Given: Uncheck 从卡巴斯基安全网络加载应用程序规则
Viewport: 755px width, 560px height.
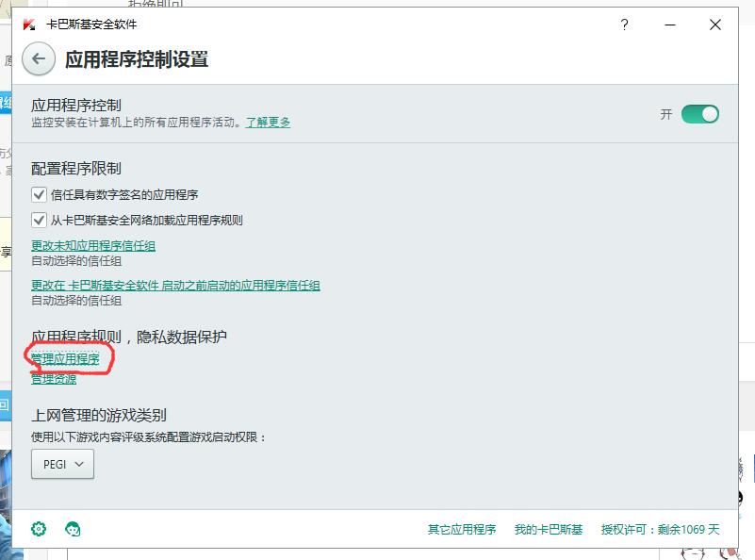Looking at the screenshot, I should point(39,220).
